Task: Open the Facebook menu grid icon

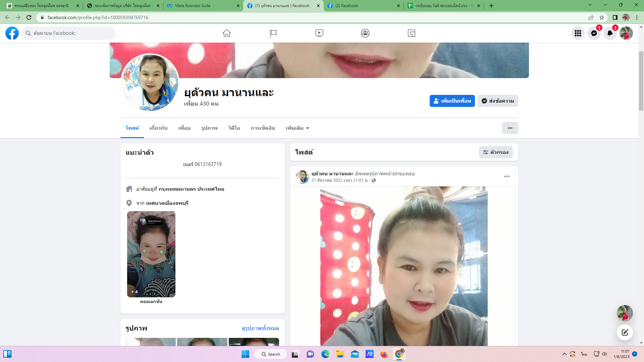Action: click(x=578, y=33)
